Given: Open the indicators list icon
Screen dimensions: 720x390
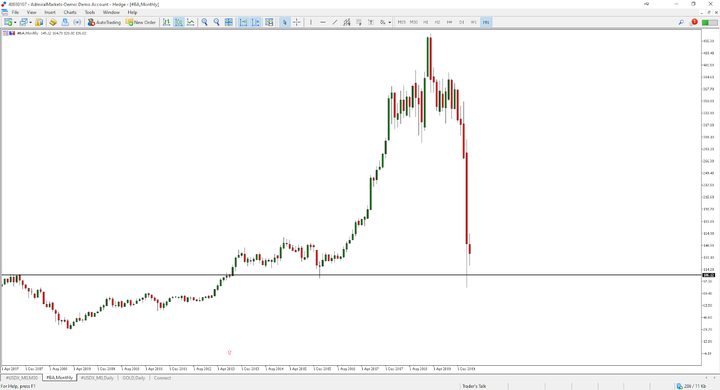Looking at the screenshot, I should 269,22.
